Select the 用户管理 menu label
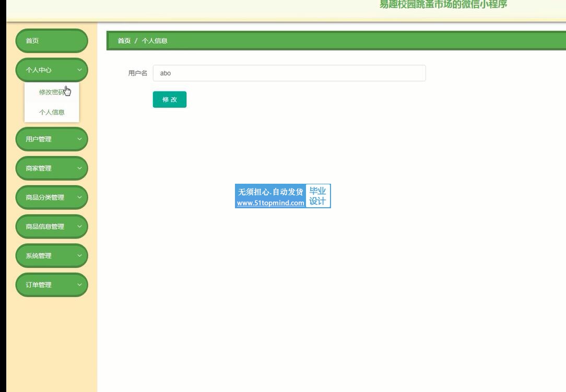566x392 pixels. (38, 139)
